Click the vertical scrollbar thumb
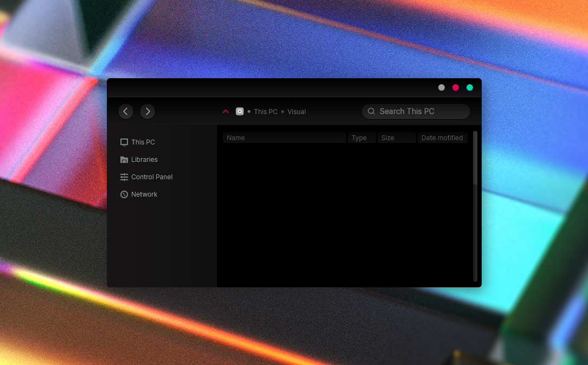Image resolution: width=588 pixels, height=365 pixels. [x=475, y=158]
